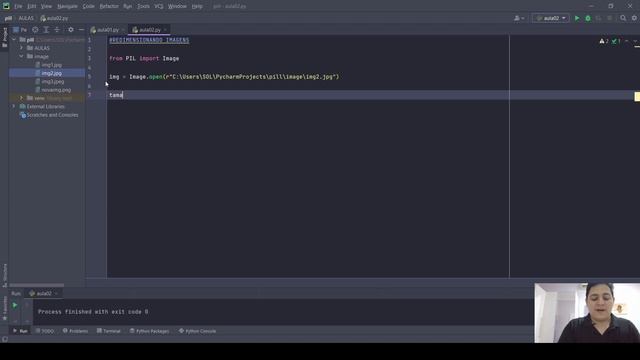
Task: Select img3.jpeg in project tree
Action: point(53,82)
